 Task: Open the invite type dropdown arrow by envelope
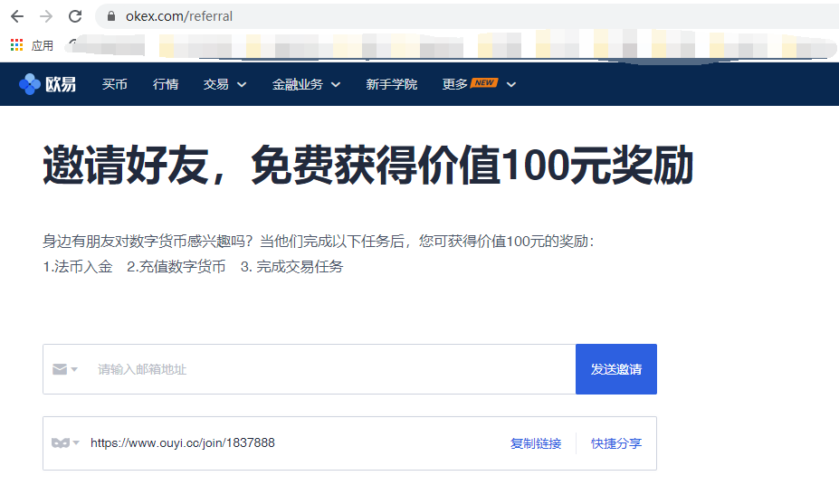[74, 369]
